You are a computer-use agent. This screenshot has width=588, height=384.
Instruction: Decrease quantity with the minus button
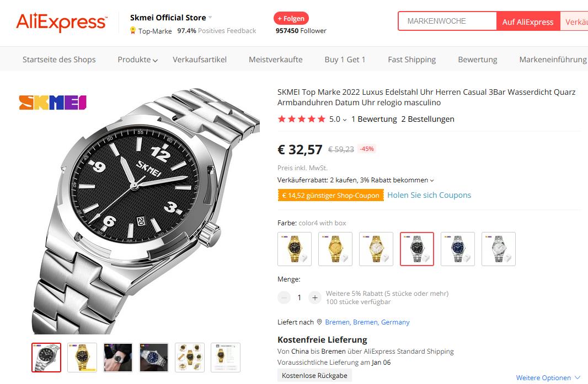[284, 298]
